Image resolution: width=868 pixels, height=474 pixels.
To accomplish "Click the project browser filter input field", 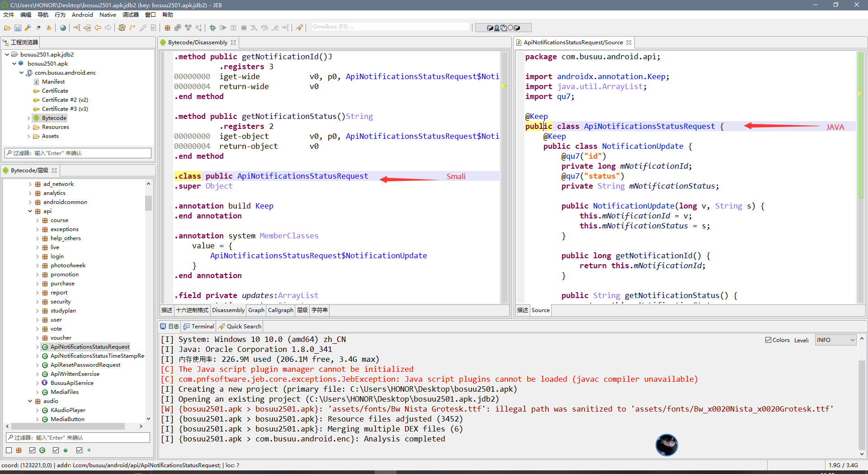I will [78, 153].
